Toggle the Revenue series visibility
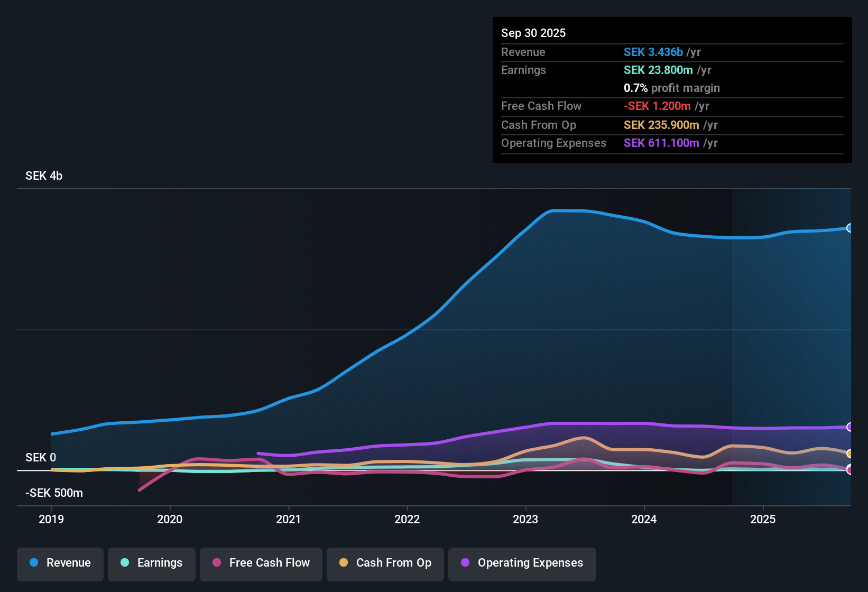This screenshot has width=868, height=592. pos(60,563)
